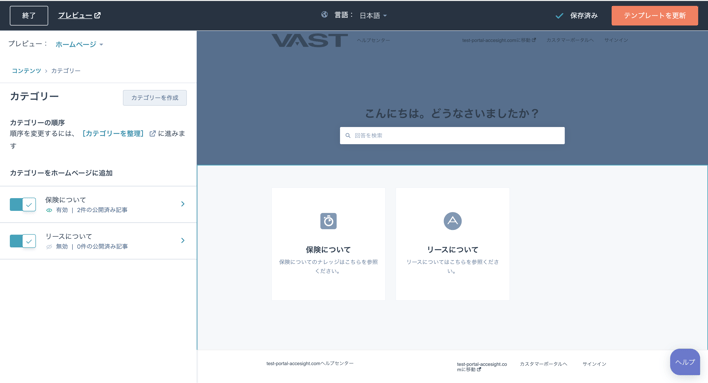Click the search magnifier icon in preview
Screen dimensions: 708x383
click(x=348, y=135)
